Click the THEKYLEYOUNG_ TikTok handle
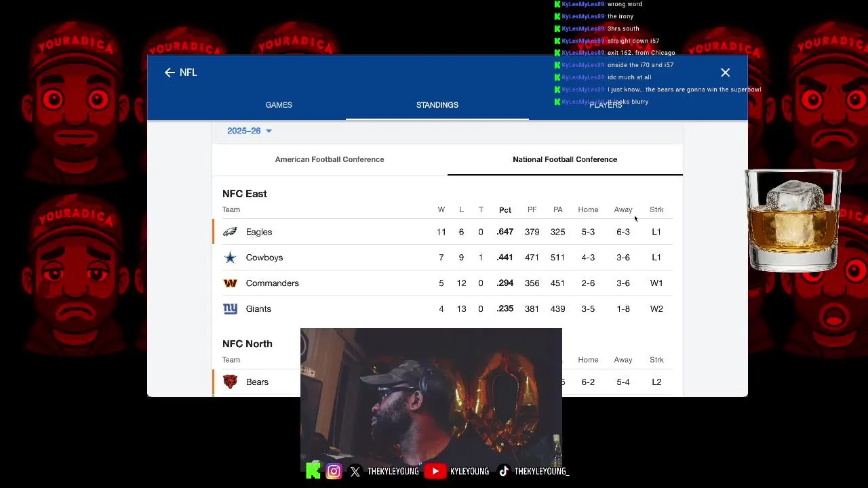868x488 pixels. coord(542,471)
